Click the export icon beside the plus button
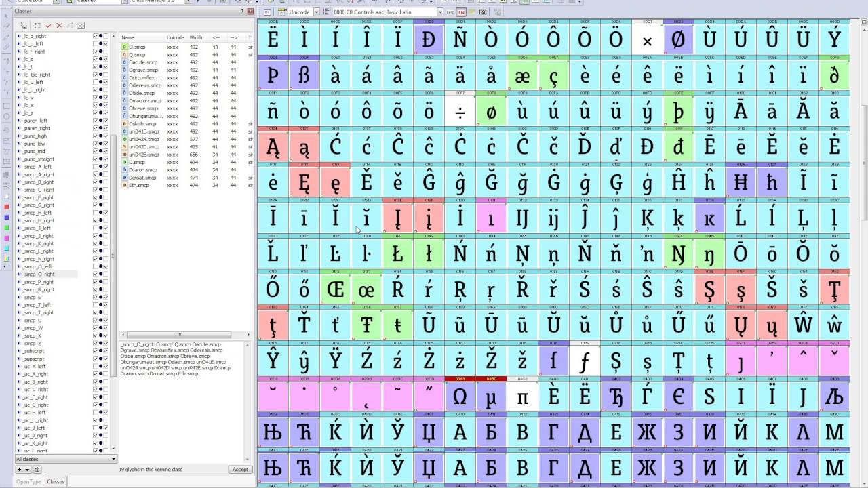 37,469
